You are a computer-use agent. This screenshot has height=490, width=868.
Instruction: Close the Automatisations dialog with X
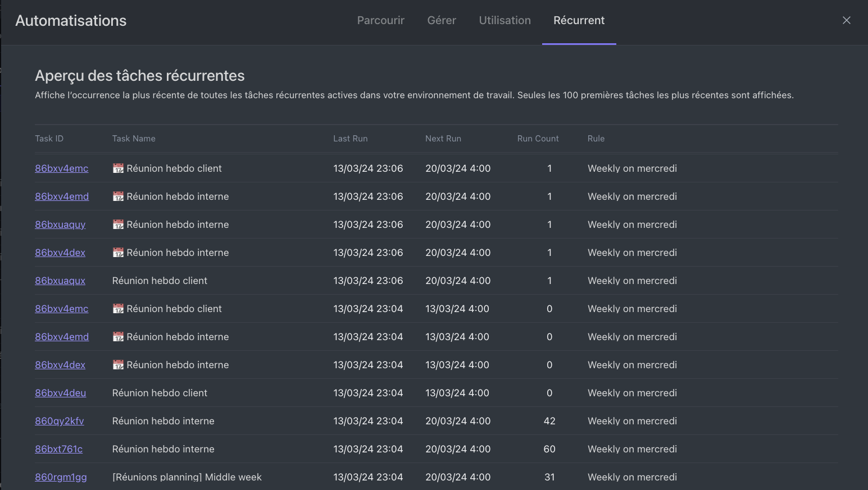tap(847, 20)
